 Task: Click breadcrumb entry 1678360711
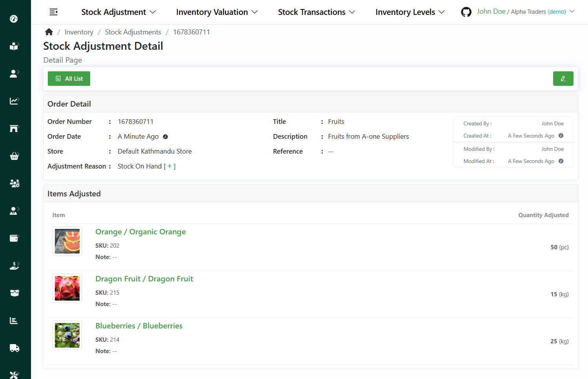coord(191,32)
